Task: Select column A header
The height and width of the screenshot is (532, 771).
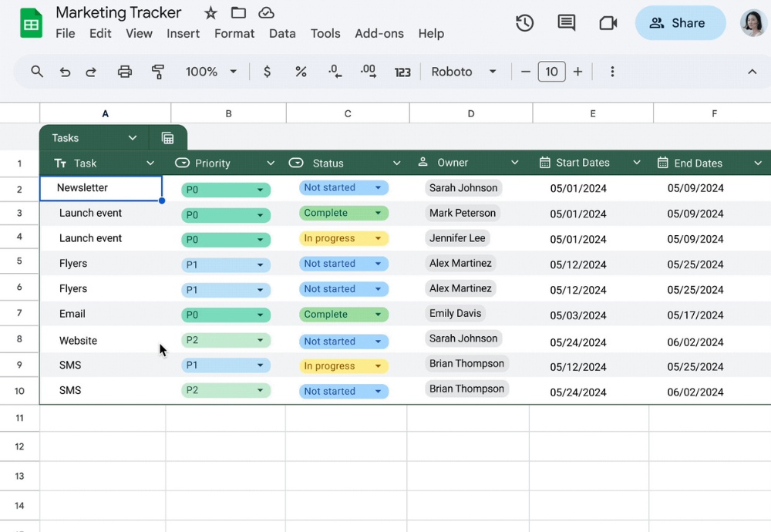Action: pyautogui.click(x=105, y=113)
